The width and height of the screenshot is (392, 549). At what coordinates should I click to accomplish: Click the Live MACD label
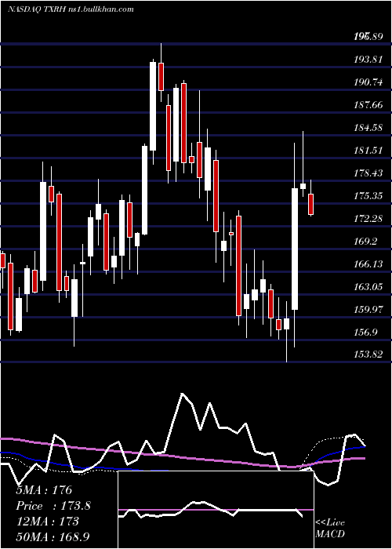click(x=330, y=528)
